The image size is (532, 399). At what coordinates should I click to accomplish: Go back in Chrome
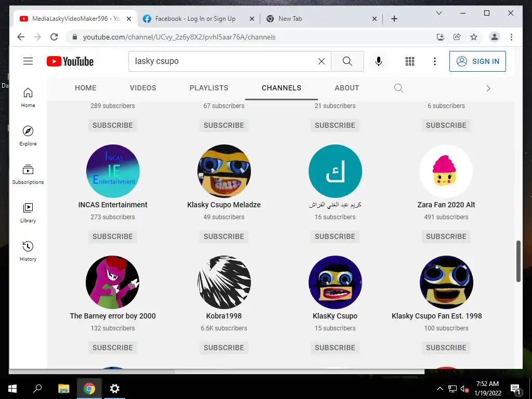pos(21,37)
